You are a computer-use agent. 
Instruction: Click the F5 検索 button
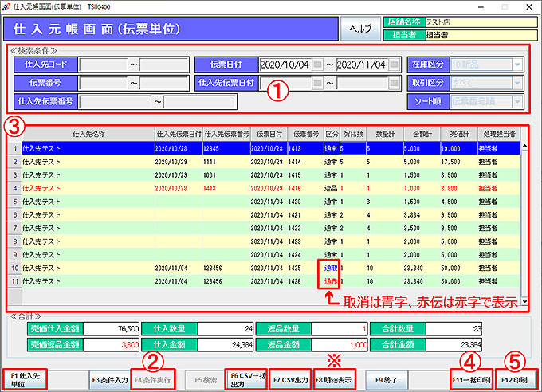coord(206,380)
